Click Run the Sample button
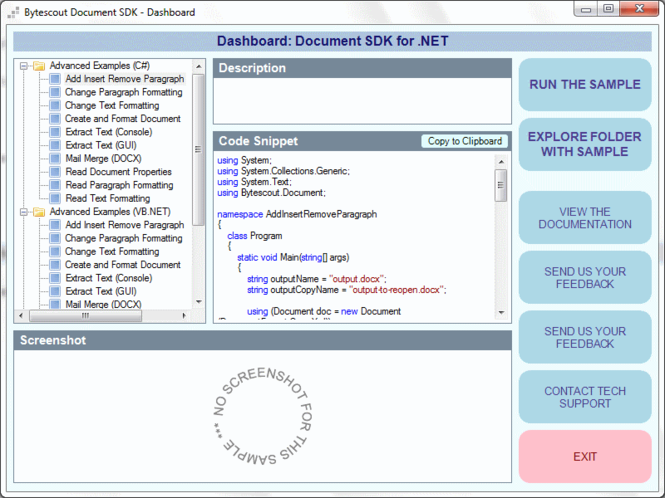Image resolution: width=665 pixels, height=498 pixels. point(585,84)
